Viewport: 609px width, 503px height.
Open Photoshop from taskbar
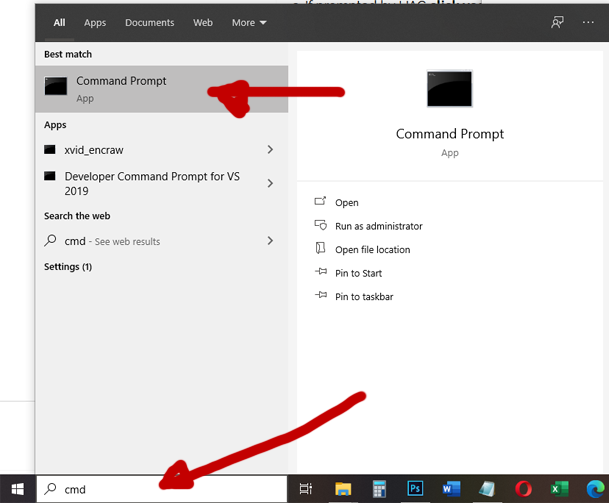pos(415,488)
